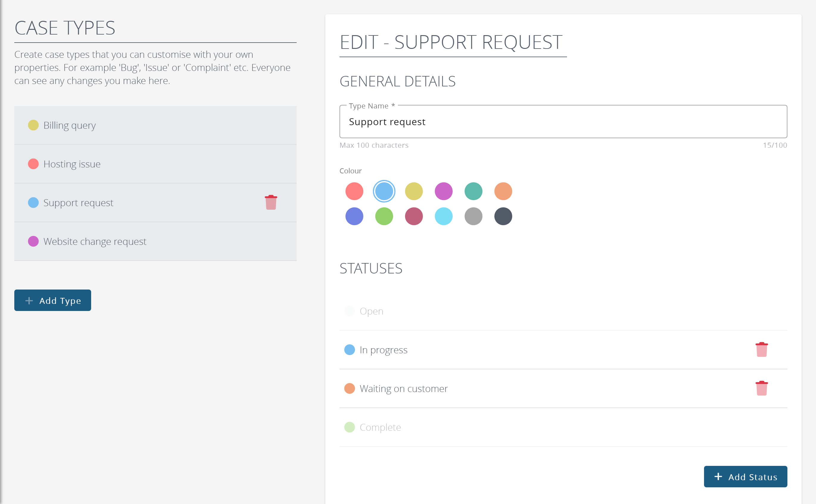
Task: Click the red dot beside Hosting issue
Action: click(x=33, y=164)
